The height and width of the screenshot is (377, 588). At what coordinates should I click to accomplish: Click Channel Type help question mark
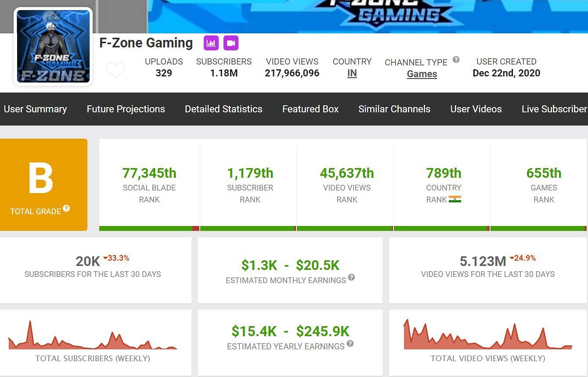[456, 60]
